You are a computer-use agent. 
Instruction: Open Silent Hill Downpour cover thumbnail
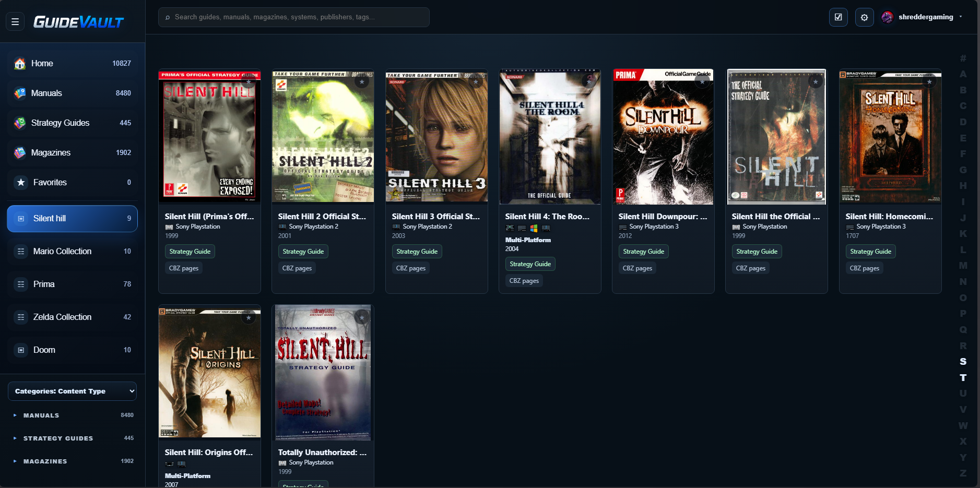click(x=663, y=137)
